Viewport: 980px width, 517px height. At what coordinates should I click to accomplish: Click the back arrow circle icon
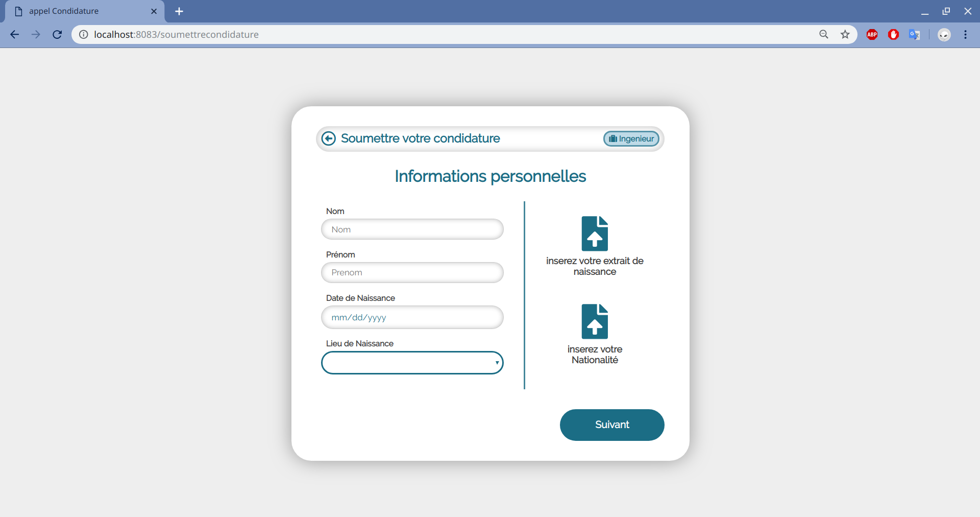pyautogui.click(x=329, y=138)
